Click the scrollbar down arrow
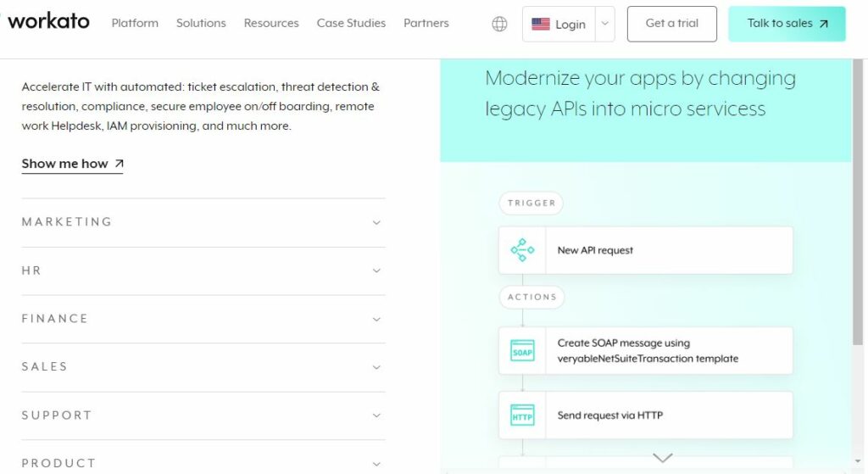This screenshot has height=474, width=868. coord(858,461)
